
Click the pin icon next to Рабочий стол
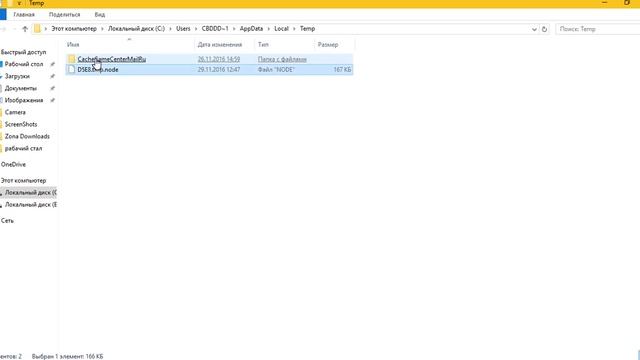click(52, 64)
